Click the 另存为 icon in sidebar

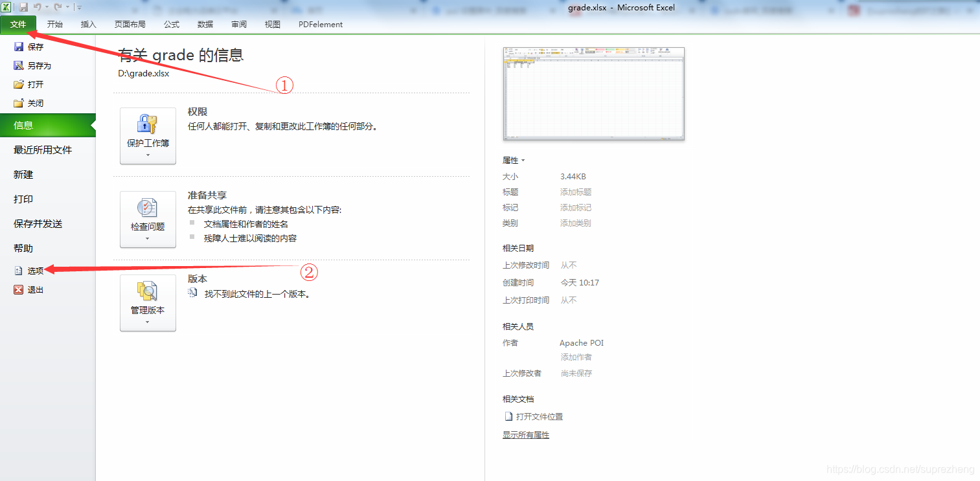19,65
